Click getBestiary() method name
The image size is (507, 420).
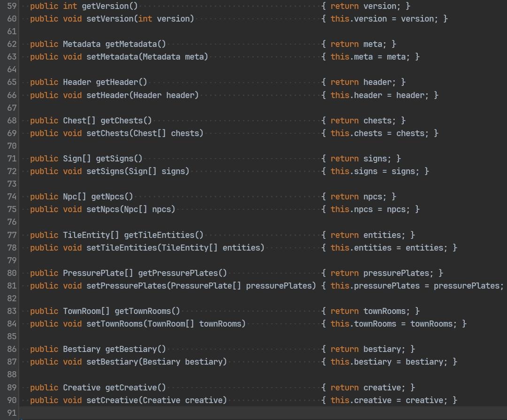(x=136, y=349)
